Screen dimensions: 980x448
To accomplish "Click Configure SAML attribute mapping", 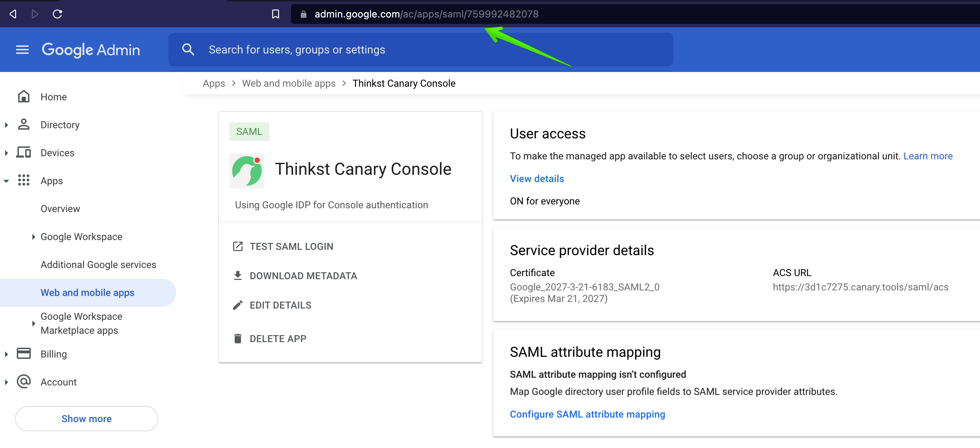I will (587, 414).
